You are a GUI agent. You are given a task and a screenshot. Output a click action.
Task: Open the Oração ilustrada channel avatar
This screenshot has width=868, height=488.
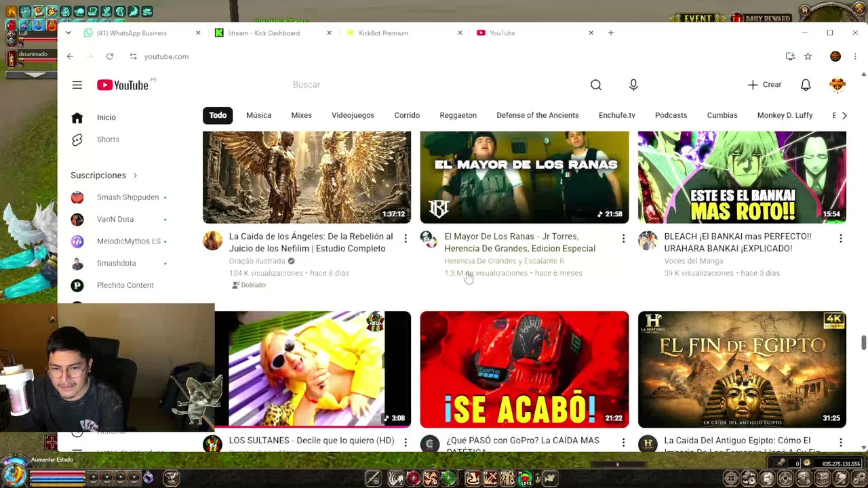212,241
